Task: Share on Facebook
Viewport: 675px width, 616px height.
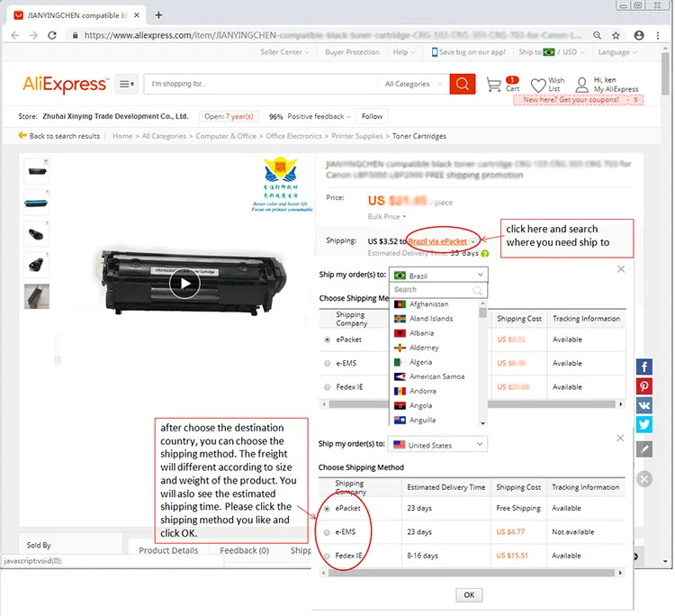Action: tap(644, 367)
